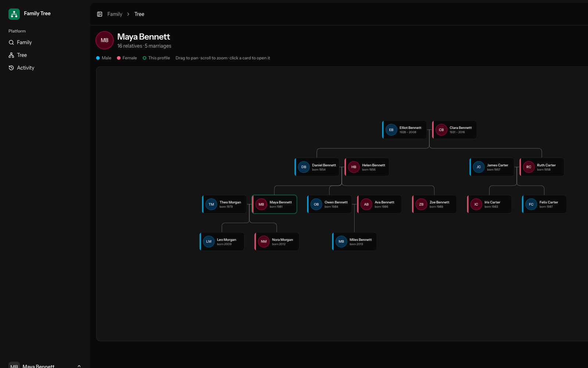Image resolution: width=588 pixels, height=368 pixels.
Task: Open the Tree page in the sidebar
Action: click(x=45, y=55)
